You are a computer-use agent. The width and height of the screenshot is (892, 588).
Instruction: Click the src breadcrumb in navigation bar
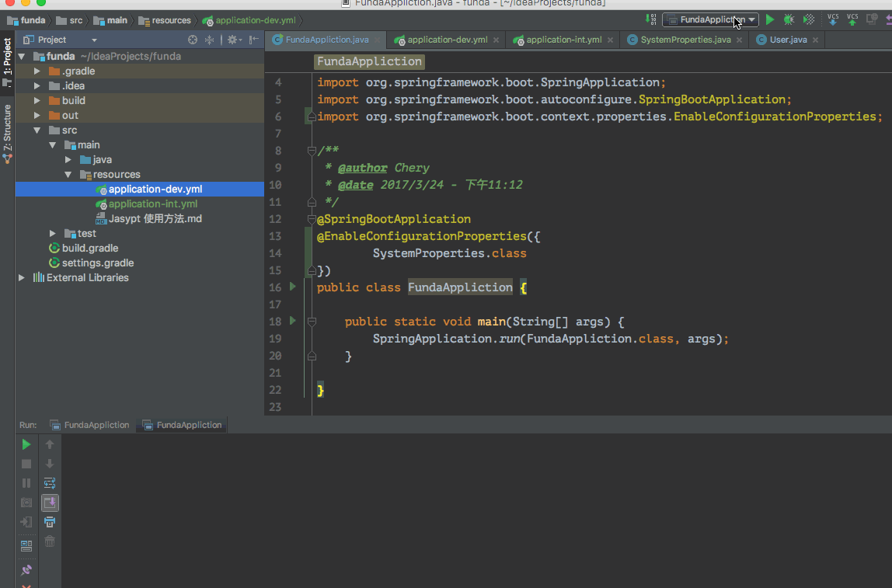point(70,20)
